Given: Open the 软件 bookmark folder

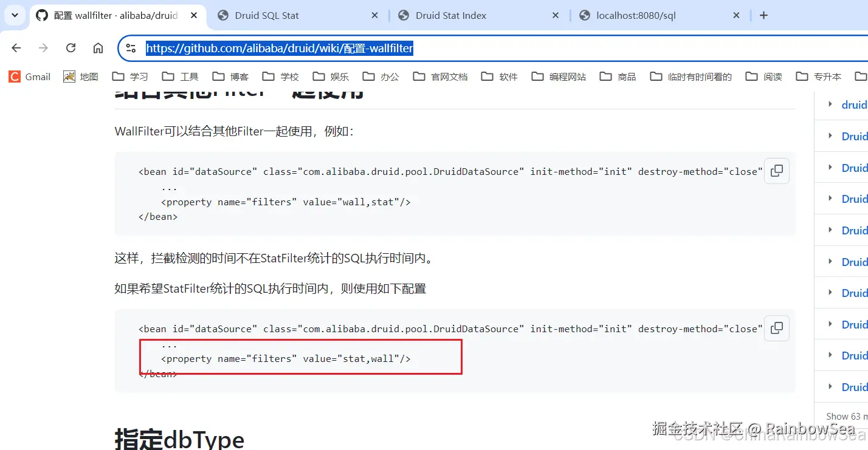Looking at the screenshot, I should coord(500,77).
